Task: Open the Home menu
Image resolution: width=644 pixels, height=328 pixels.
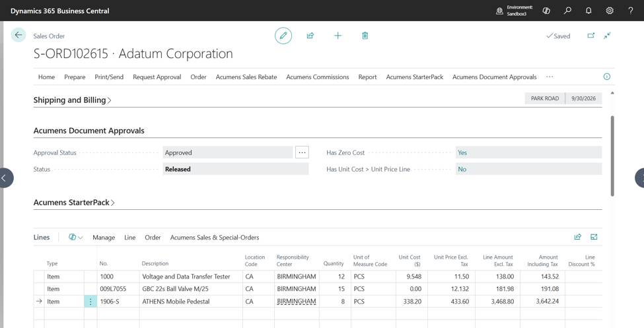Action: coord(46,77)
